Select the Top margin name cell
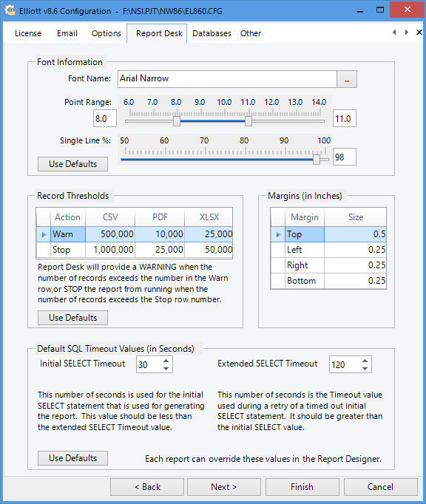 pyautogui.click(x=305, y=234)
